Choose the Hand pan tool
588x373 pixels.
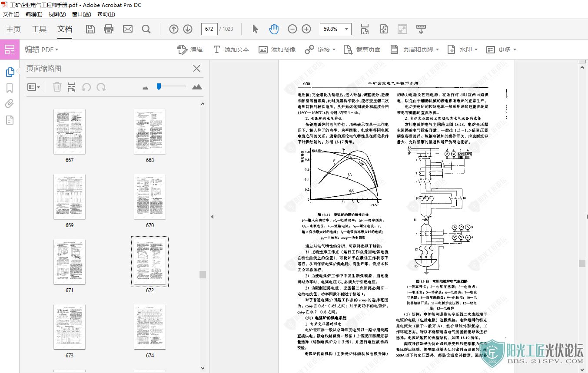point(274,29)
